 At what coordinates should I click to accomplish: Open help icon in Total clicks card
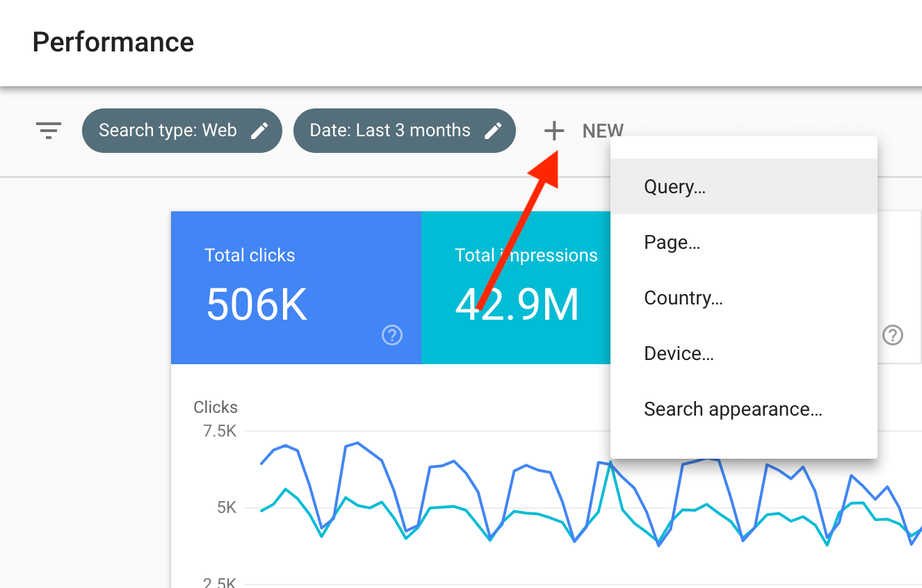[x=392, y=336]
